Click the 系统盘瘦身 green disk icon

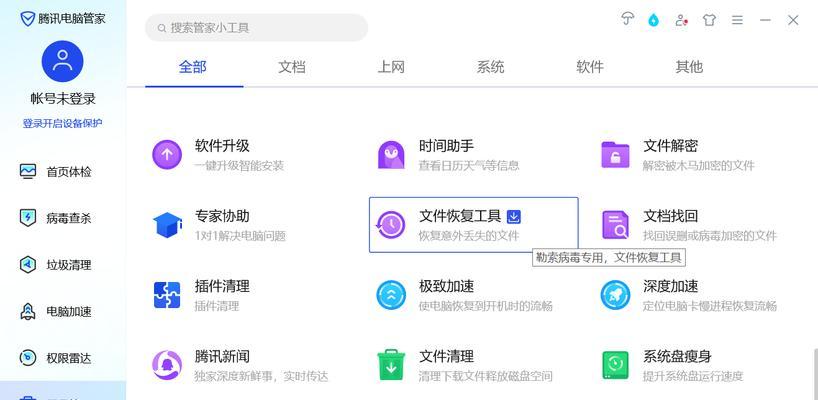pyautogui.click(x=616, y=365)
